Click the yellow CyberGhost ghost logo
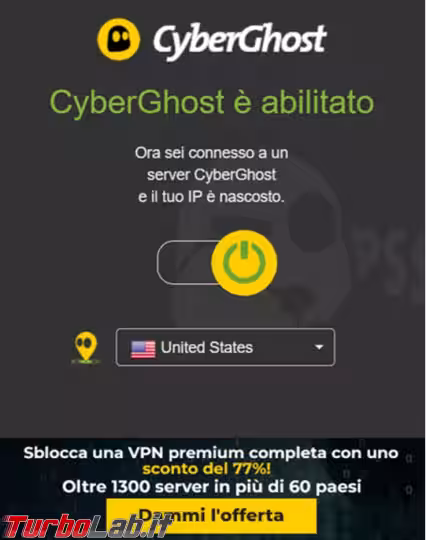The width and height of the screenshot is (426, 540). coord(118,39)
